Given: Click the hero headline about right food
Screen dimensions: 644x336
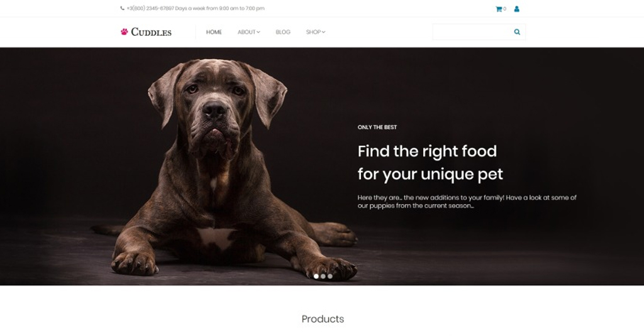Looking at the screenshot, I should pyautogui.click(x=430, y=163).
